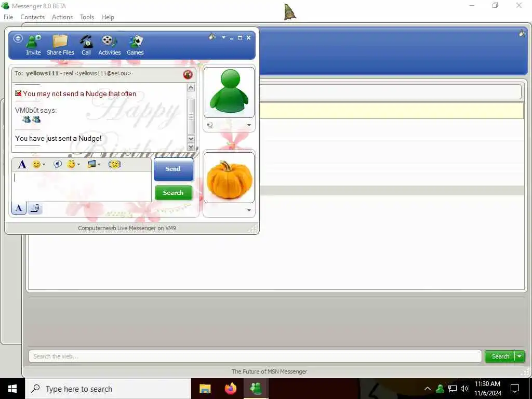532x399 pixels.
Task: Jump to conversation bottom with double arrow
Action: 191,147
